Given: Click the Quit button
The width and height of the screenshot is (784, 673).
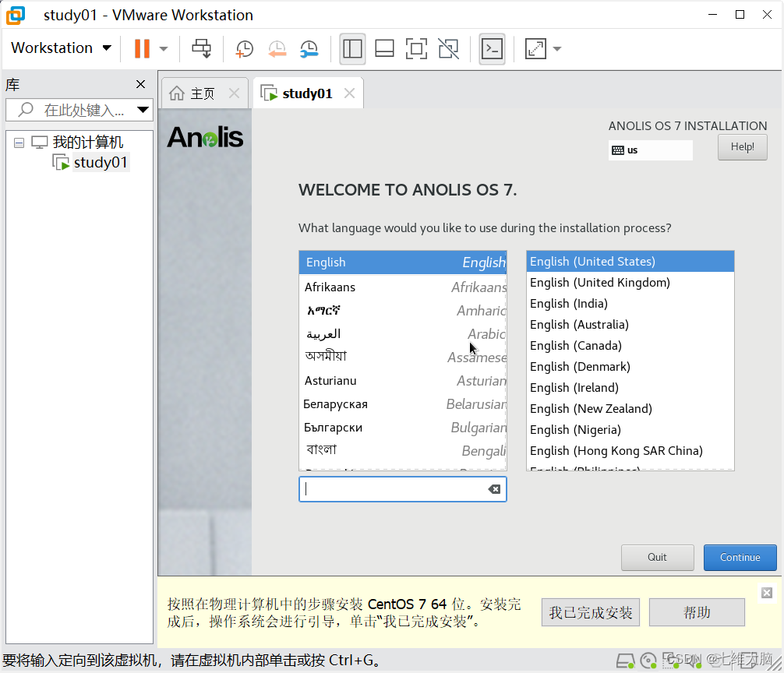Looking at the screenshot, I should click(658, 557).
